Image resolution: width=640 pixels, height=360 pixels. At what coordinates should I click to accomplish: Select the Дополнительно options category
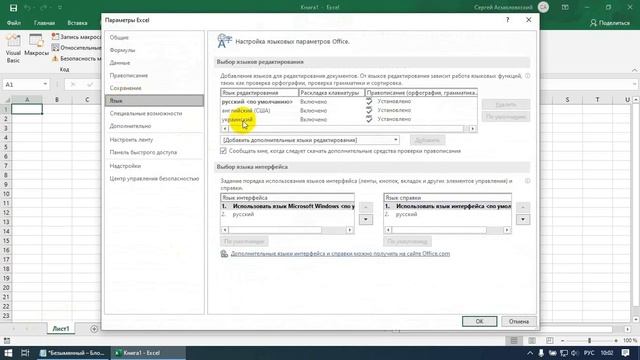click(154, 126)
